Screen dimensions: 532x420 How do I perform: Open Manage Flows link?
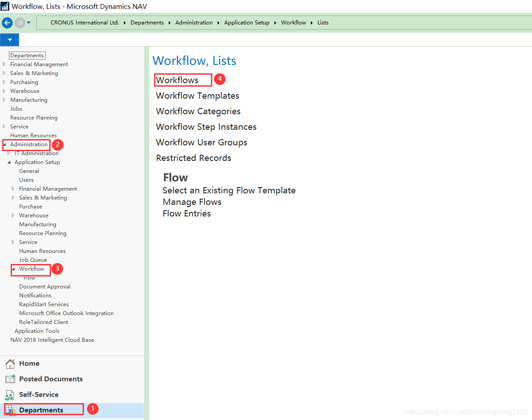pos(192,202)
